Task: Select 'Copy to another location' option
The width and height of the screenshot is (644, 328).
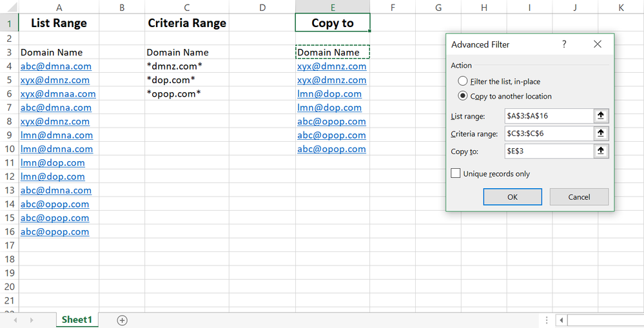Action: coord(463,95)
